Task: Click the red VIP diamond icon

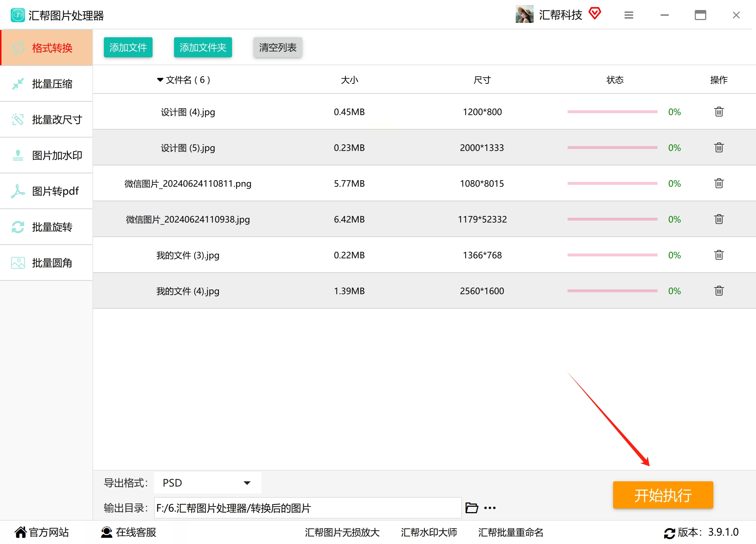Action: click(x=595, y=14)
